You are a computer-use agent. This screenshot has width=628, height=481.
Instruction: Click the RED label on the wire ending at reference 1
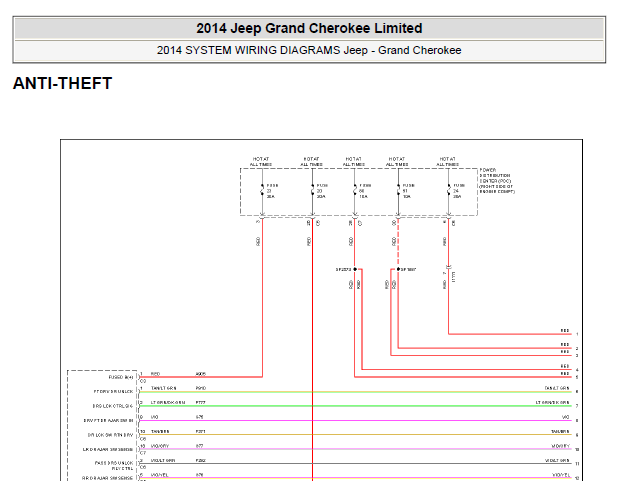click(565, 330)
